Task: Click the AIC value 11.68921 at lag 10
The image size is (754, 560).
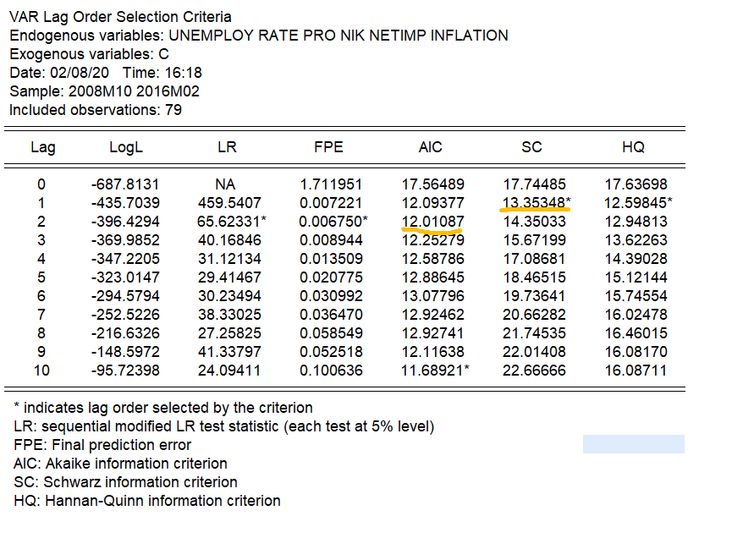Action: 435,370
